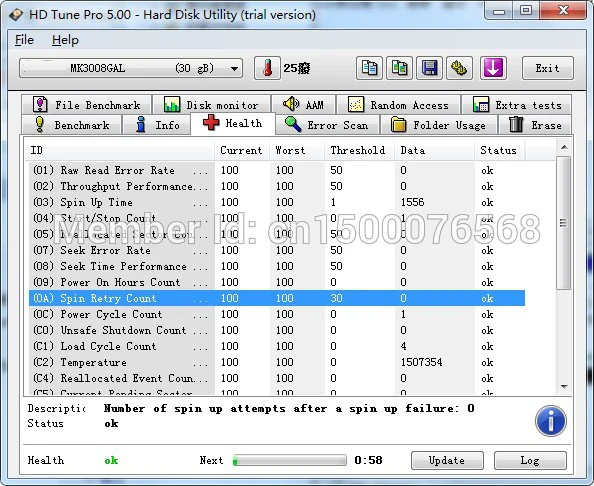Click the 1507354 data value
The image size is (594, 486).
tap(421, 362)
